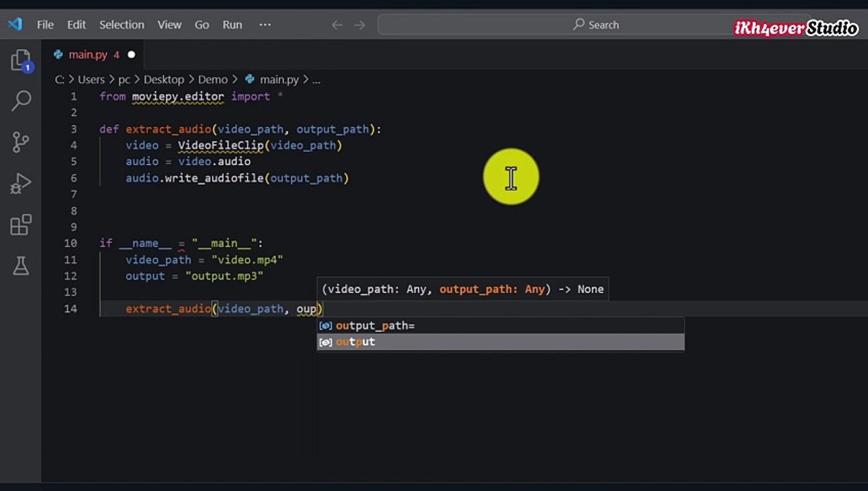Viewport: 868px width, 491px height.
Task: Click '__name__' on line 10
Action: click(x=145, y=243)
